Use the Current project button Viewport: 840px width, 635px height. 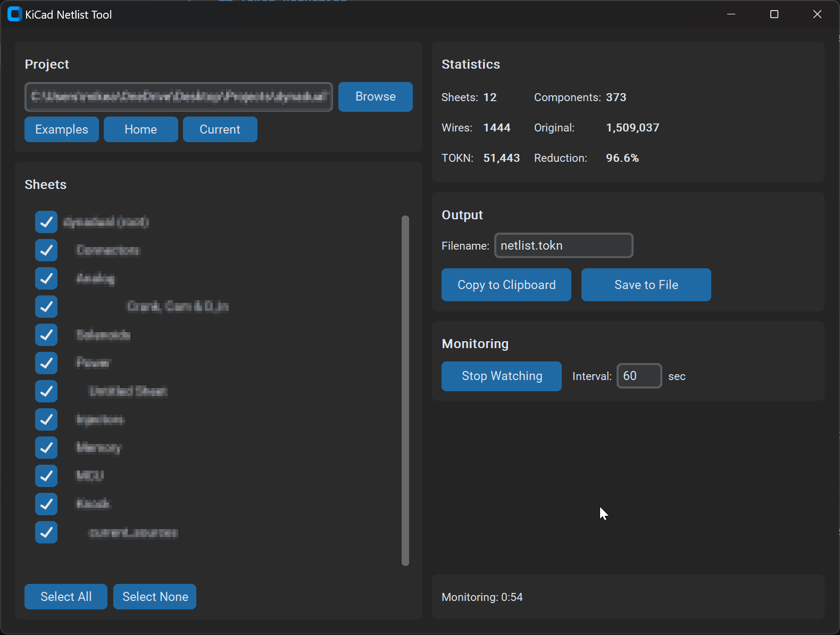tap(220, 129)
